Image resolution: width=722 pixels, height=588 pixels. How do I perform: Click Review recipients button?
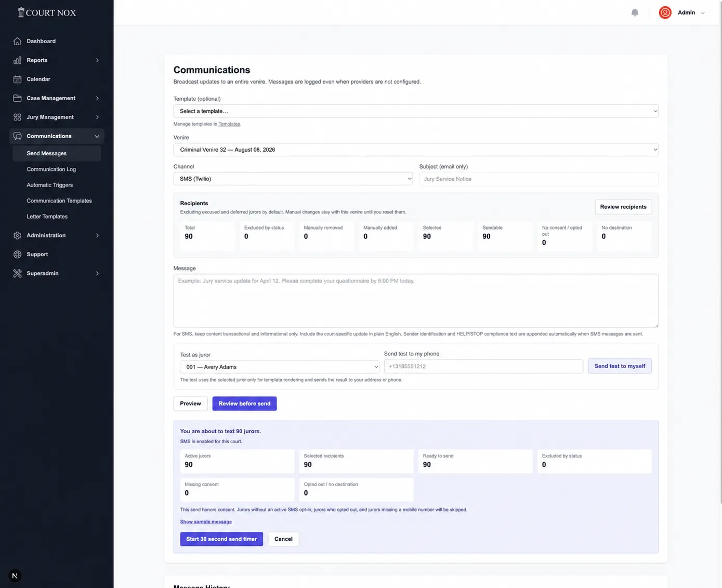click(623, 207)
